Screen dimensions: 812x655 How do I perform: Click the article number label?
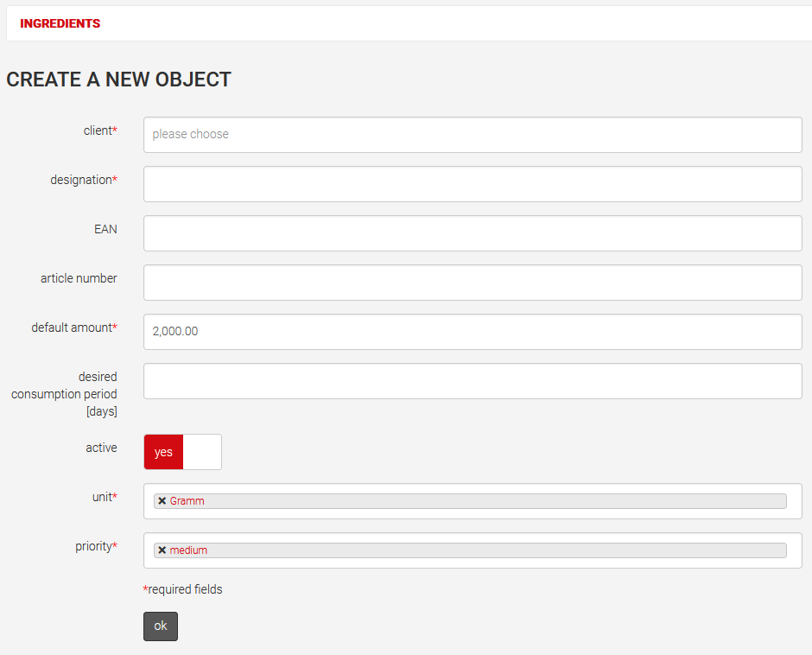(79, 278)
